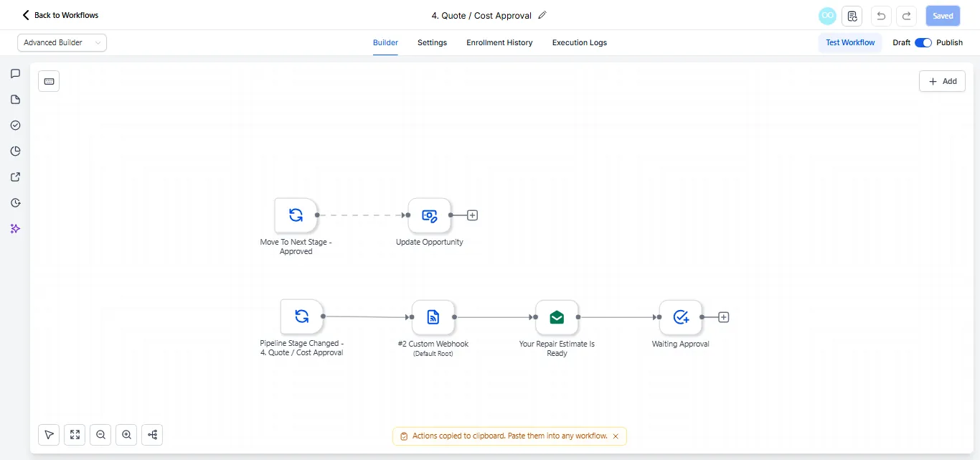Edit workflow name with pencil icon

point(542,15)
